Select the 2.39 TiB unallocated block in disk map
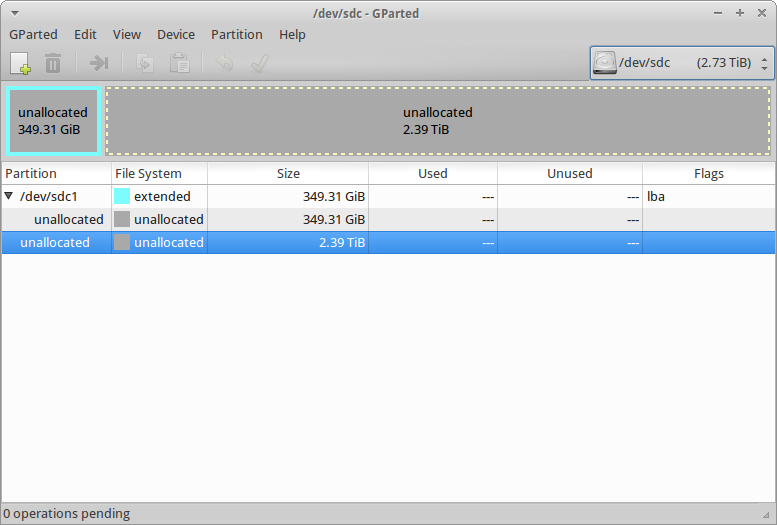This screenshot has width=777, height=525. (438, 121)
